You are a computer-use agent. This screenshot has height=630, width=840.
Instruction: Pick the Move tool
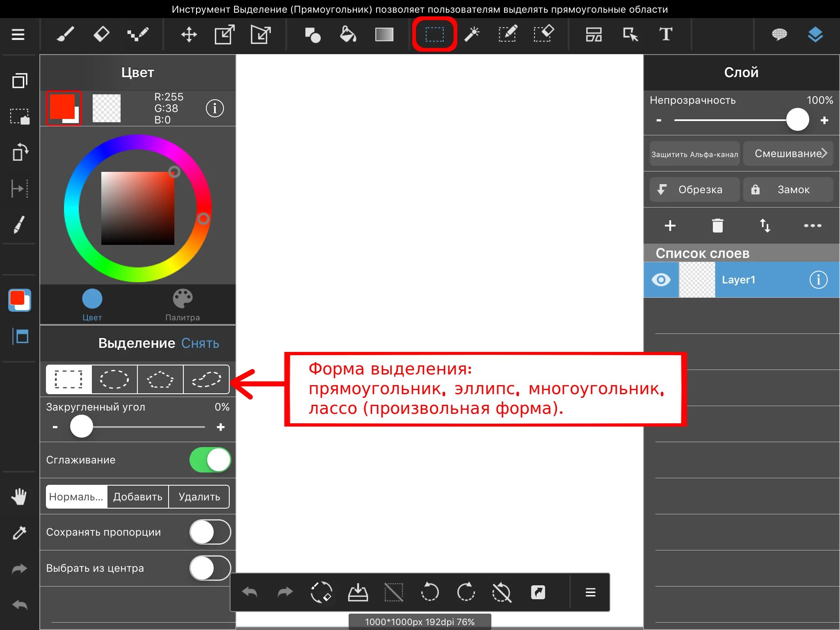(x=189, y=34)
